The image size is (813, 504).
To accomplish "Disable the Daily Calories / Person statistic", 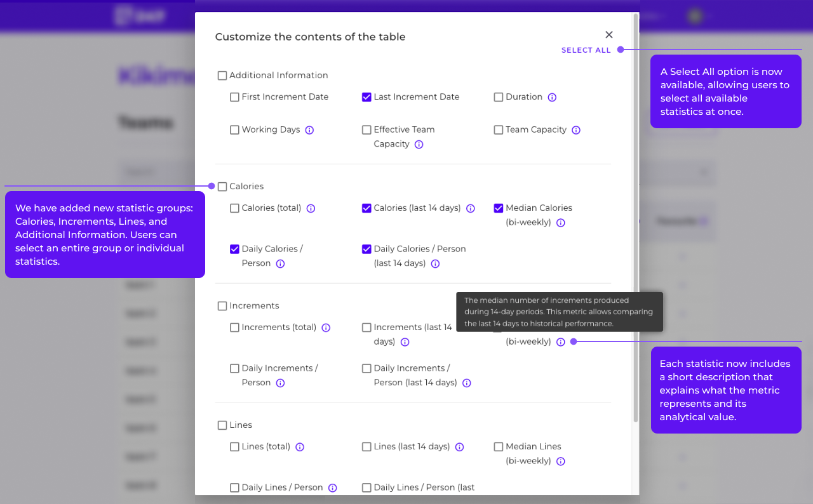I will 234,249.
